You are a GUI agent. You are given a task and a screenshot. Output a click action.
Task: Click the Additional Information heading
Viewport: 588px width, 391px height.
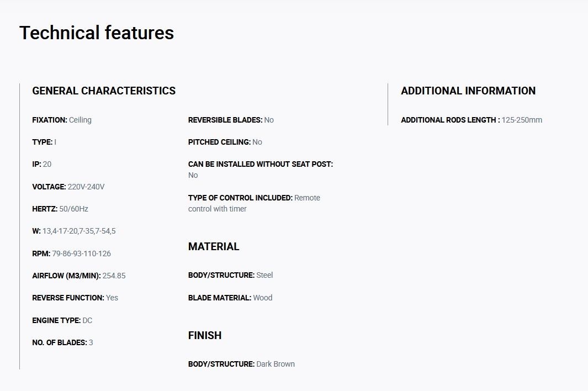tap(468, 91)
